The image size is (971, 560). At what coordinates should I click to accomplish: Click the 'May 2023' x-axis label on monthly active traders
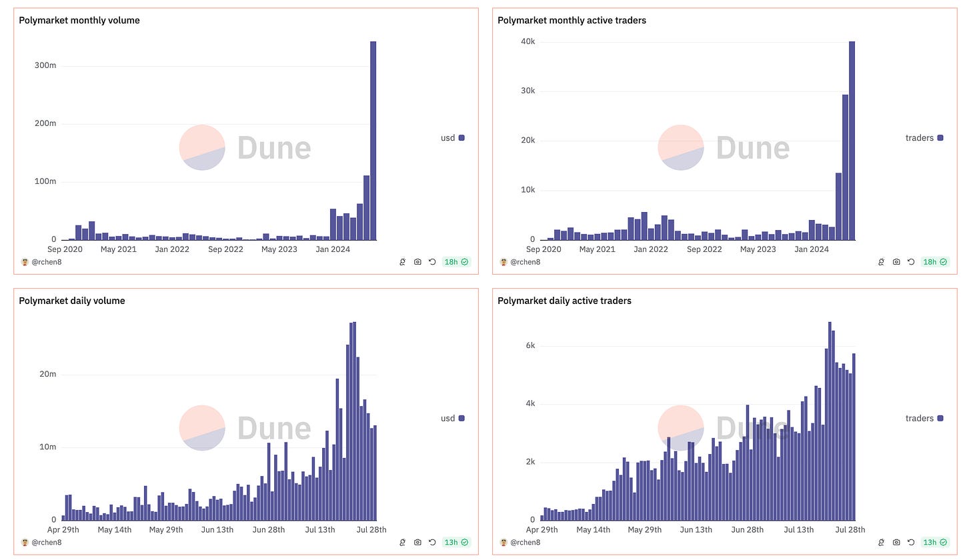click(x=758, y=249)
